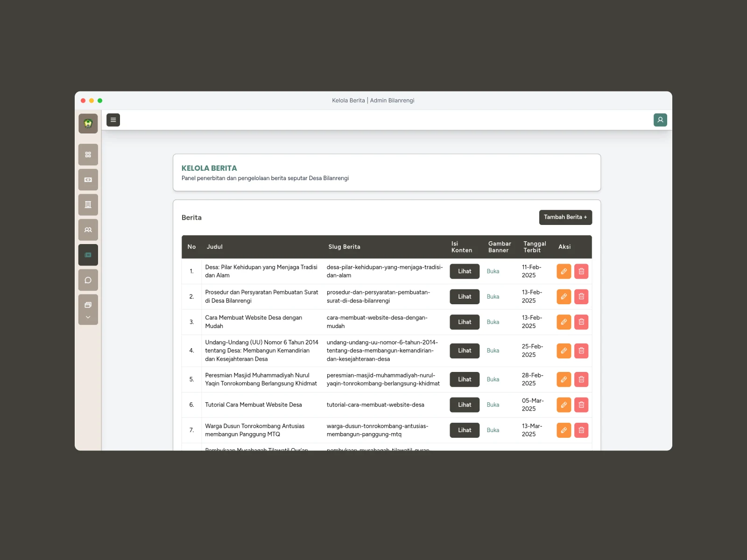Image resolution: width=747 pixels, height=560 pixels.
Task: Open the user profile icon
Action: [660, 120]
